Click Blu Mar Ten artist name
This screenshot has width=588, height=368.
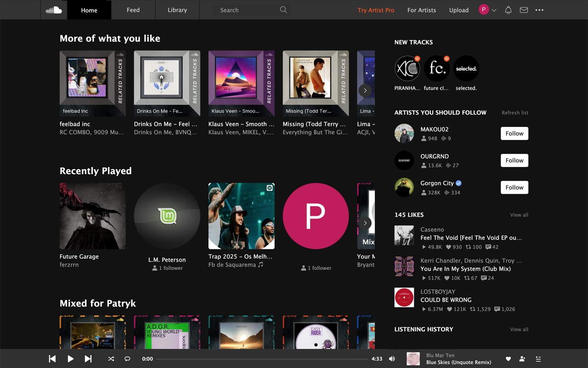440,355
